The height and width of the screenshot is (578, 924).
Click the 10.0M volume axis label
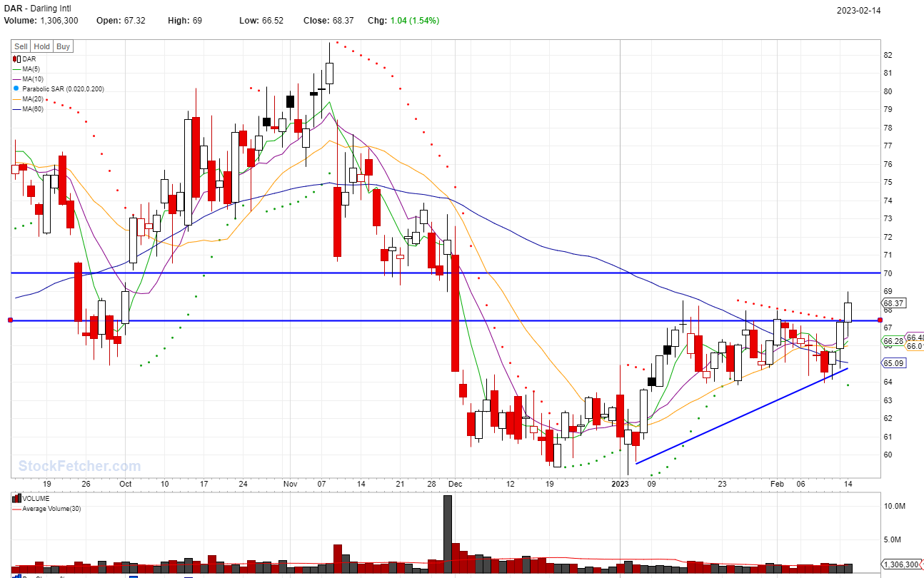pyautogui.click(x=895, y=506)
